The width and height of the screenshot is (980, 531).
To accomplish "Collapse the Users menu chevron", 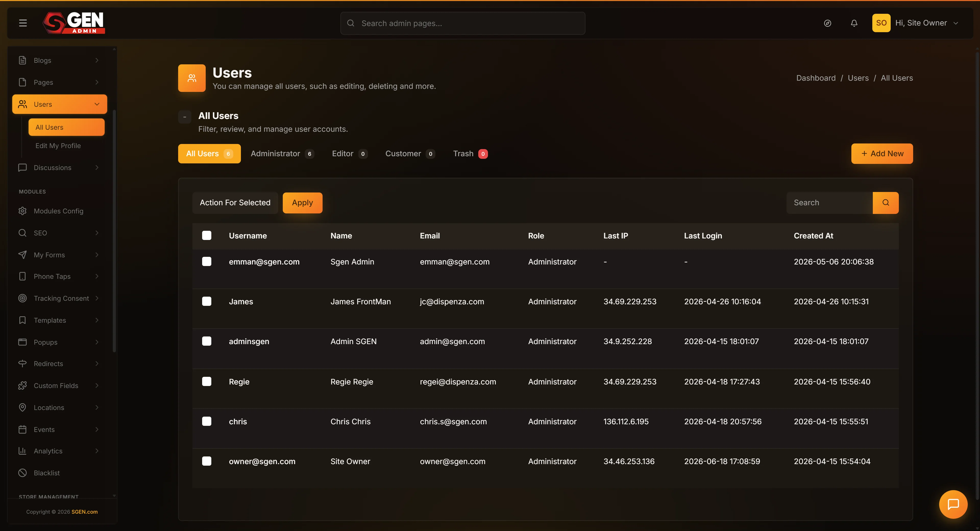I will pos(97,104).
